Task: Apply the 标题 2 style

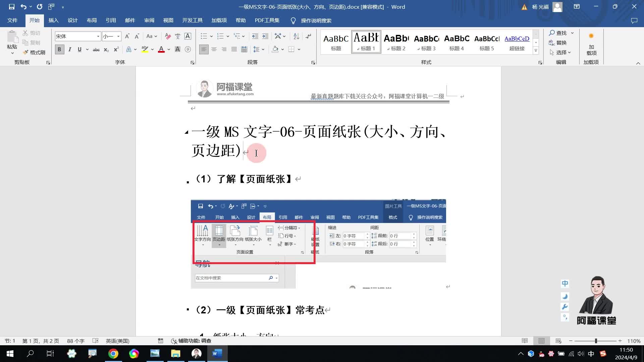Action: (x=396, y=42)
